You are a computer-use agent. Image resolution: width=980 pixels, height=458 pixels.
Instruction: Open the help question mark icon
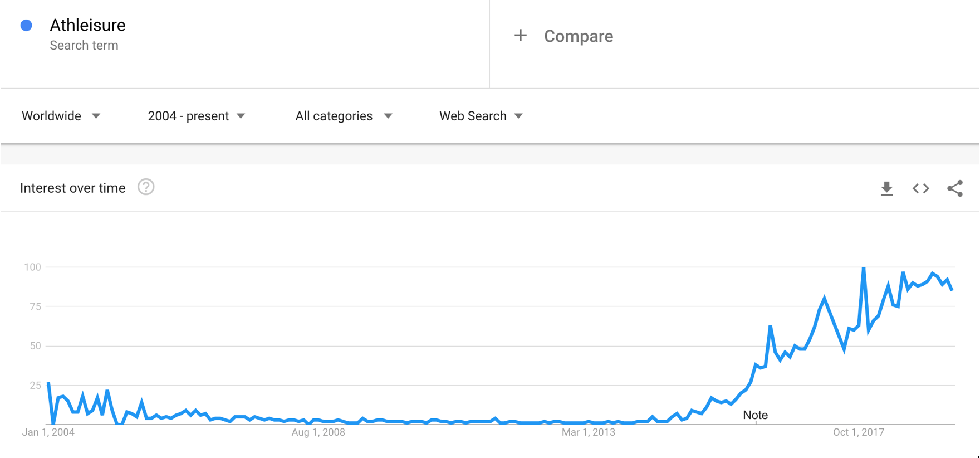pos(146,187)
